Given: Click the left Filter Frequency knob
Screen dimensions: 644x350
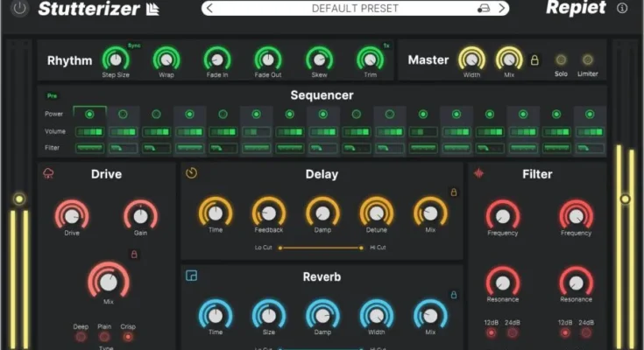Looking at the screenshot, I should pos(503,215).
